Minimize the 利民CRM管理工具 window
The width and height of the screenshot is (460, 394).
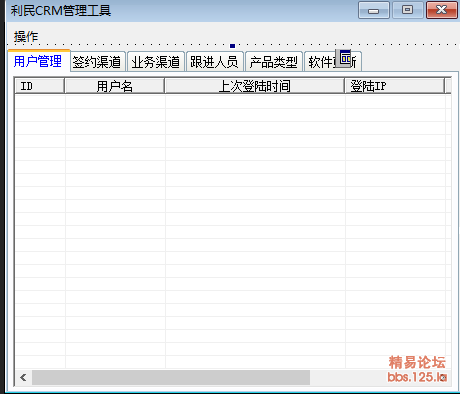pos(374,10)
